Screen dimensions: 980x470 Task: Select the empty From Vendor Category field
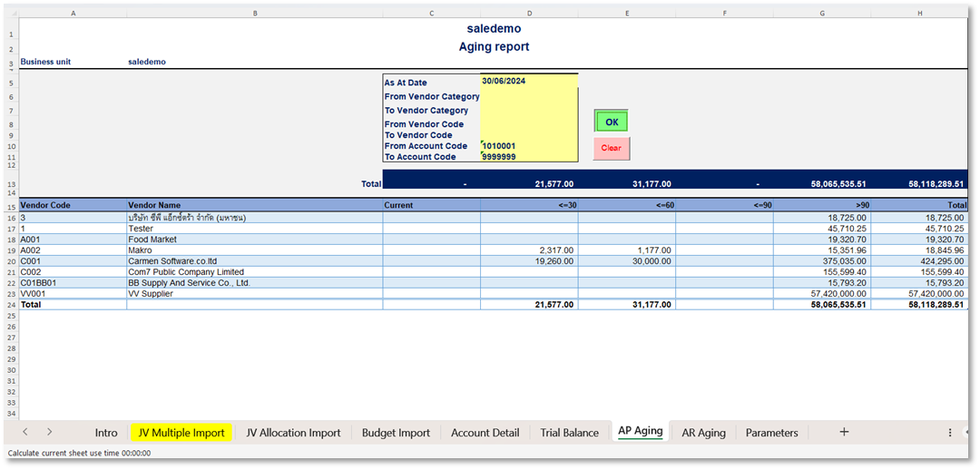click(528, 96)
